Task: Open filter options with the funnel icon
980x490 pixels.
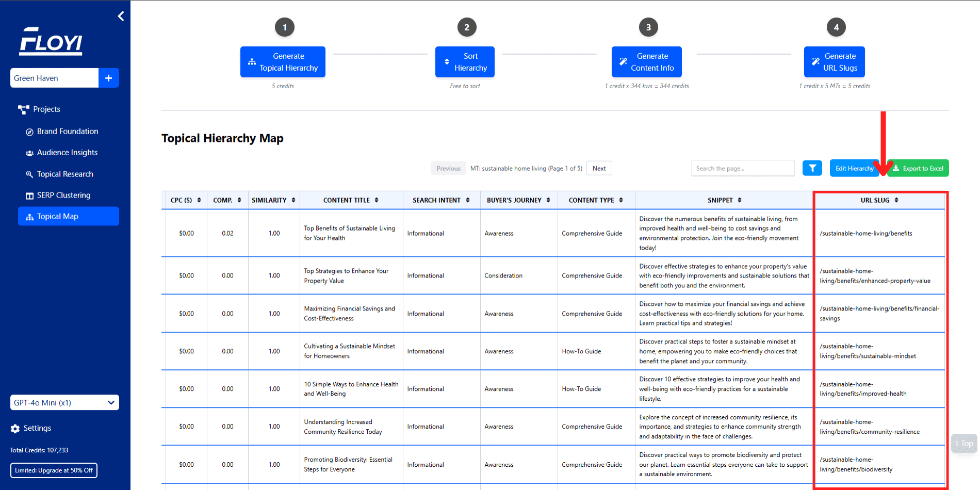Action: (x=812, y=168)
